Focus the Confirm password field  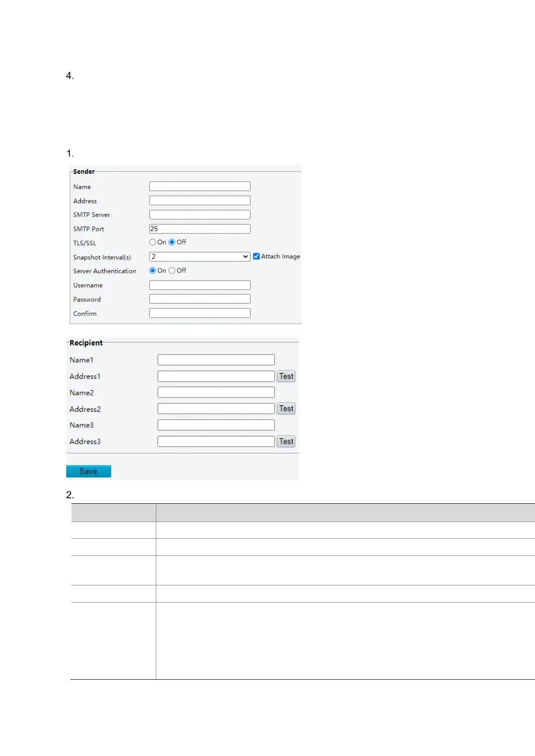pyautogui.click(x=199, y=313)
